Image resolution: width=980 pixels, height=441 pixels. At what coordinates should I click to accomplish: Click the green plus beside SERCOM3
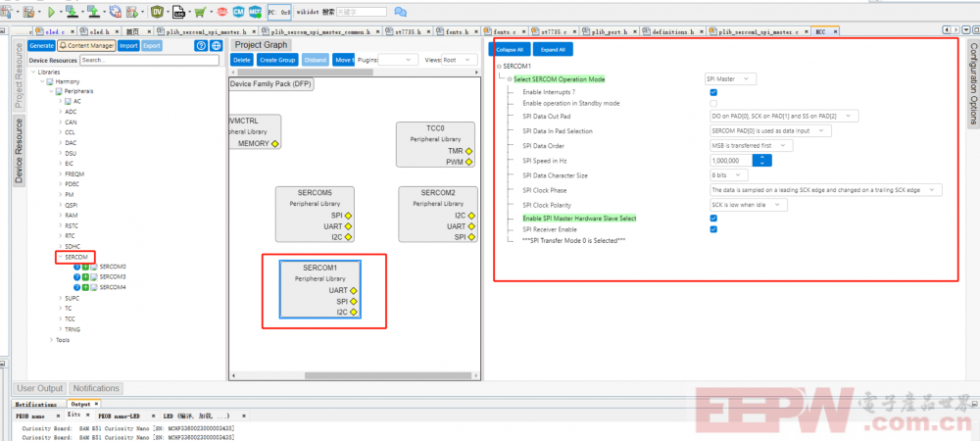click(x=85, y=276)
